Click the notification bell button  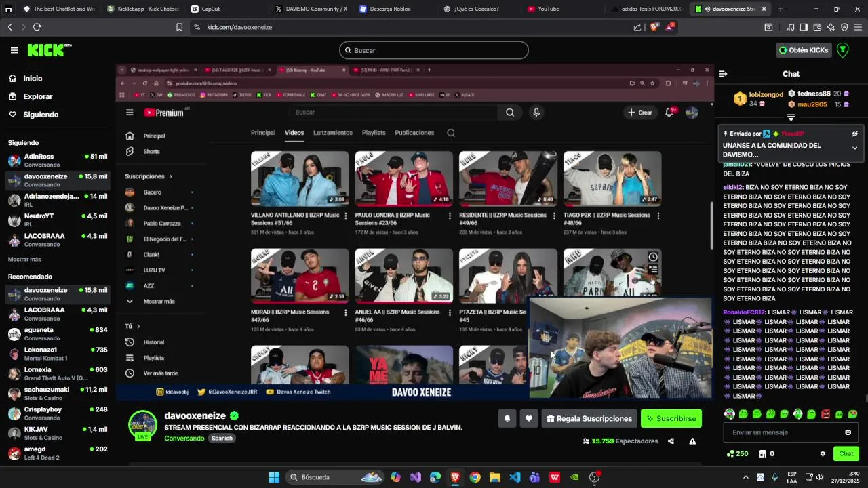click(x=507, y=419)
